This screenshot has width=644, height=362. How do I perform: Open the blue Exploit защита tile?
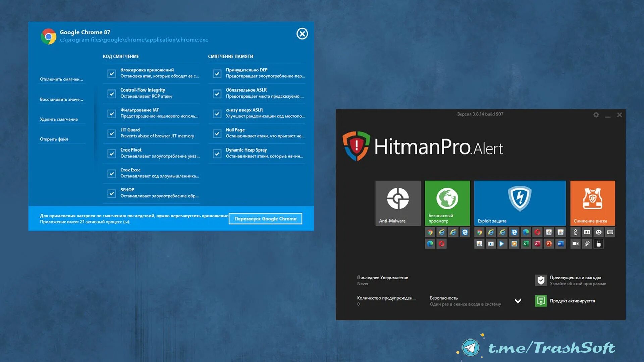pyautogui.click(x=520, y=203)
